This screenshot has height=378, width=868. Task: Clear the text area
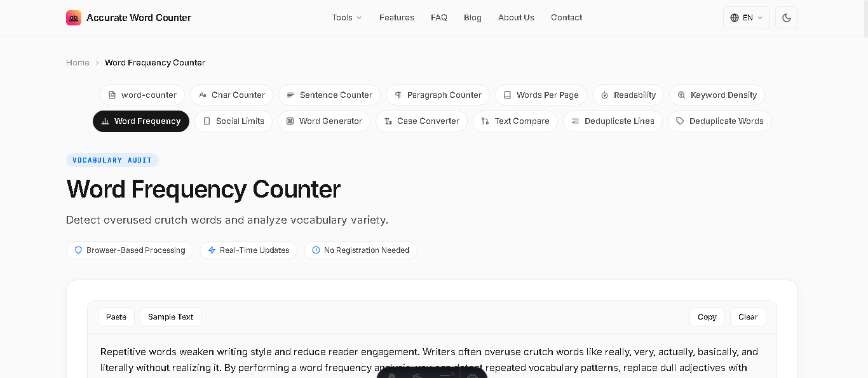(748, 317)
